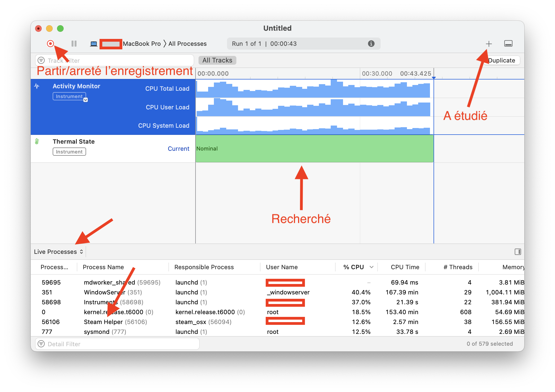Screen dimensions: 555x392
Task: Click the Thermal State Instrument badge
Action: point(69,152)
